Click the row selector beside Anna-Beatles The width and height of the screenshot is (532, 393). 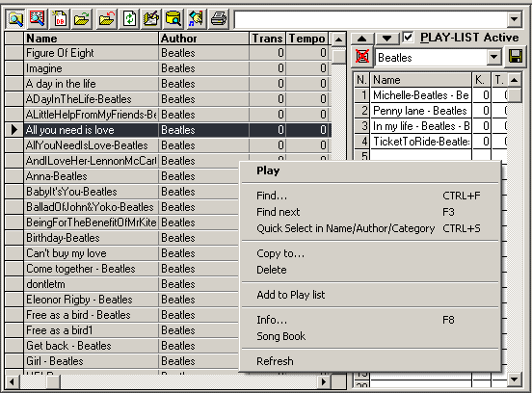click(14, 176)
